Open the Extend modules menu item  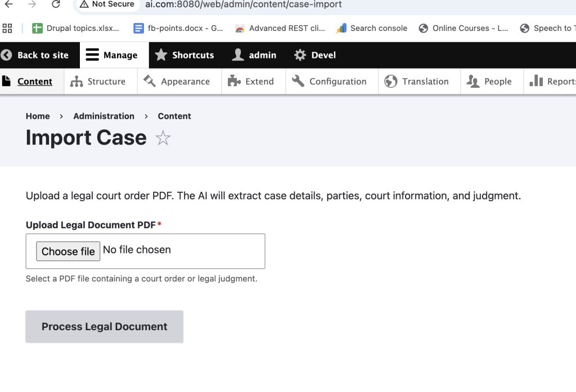pyautogui.click(x=251, y=82)
